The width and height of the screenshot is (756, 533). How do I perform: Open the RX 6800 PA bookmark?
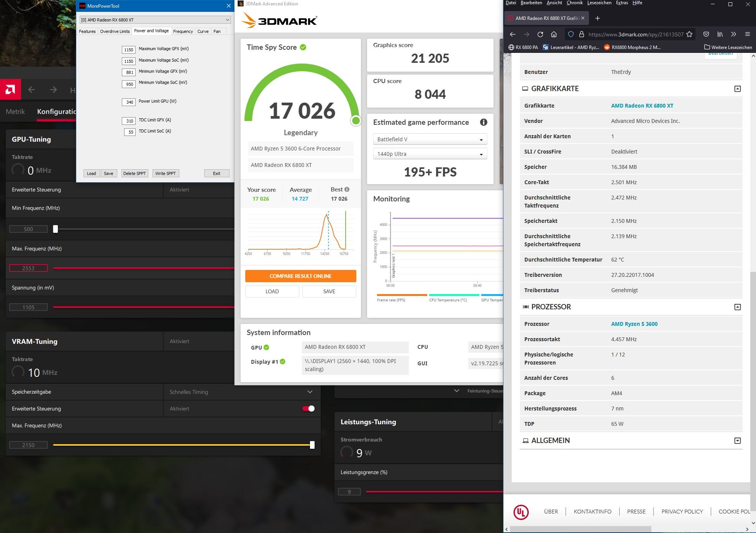pyautogui.click(x=523, y=47)
